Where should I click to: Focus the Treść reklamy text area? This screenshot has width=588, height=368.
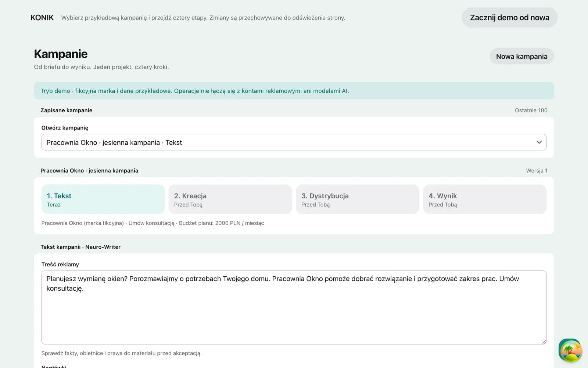point(294,308)
